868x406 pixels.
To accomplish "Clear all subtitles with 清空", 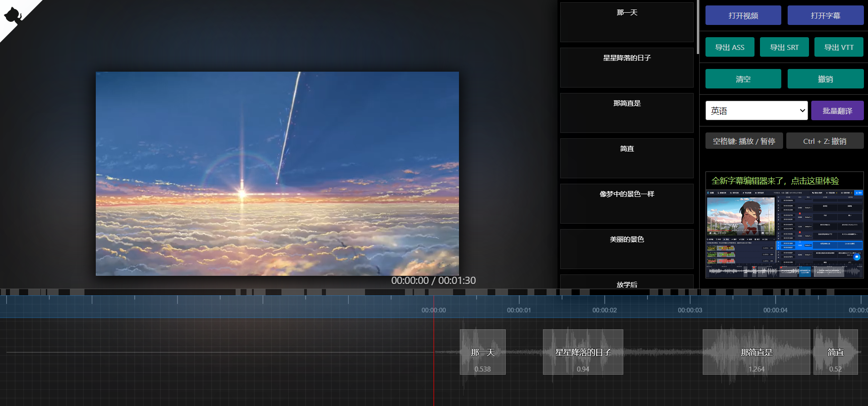I will [743, 79].
